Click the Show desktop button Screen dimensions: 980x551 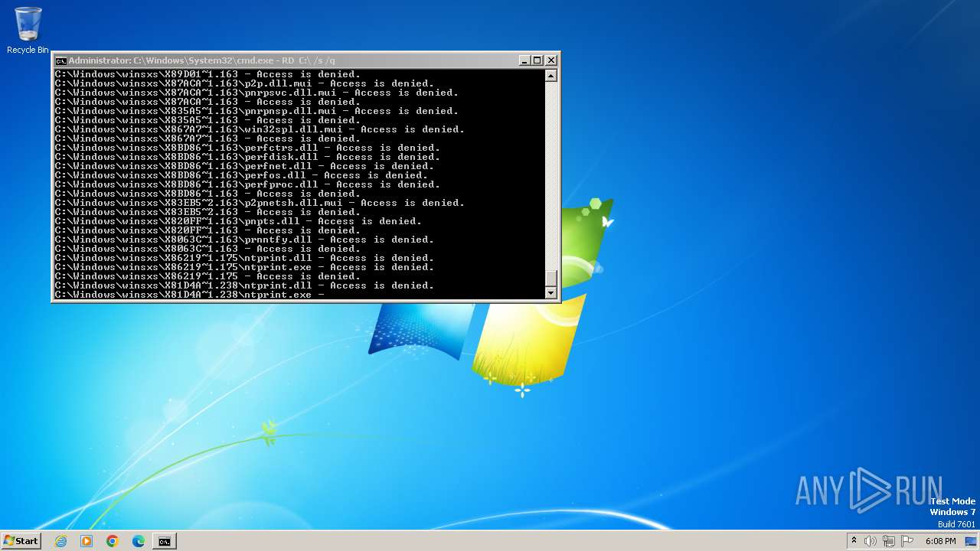coord(971,541)
